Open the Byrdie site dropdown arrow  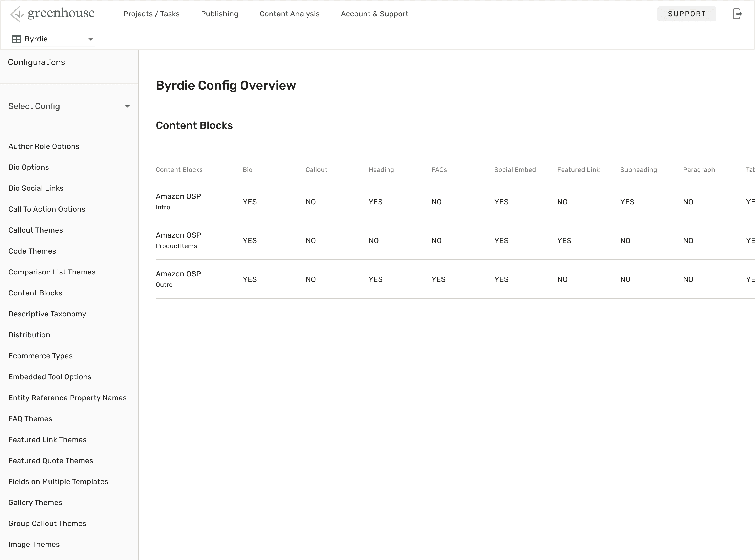90,39
